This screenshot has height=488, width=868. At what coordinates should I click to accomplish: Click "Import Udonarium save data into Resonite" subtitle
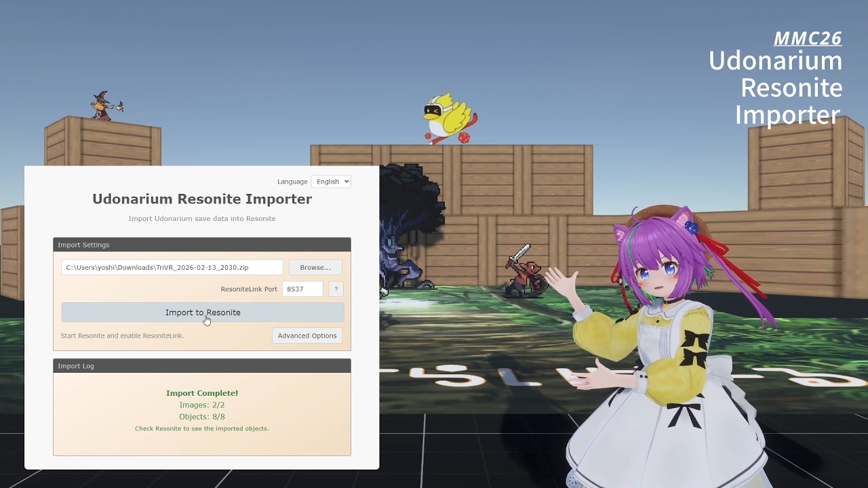[x=202, y=218]
